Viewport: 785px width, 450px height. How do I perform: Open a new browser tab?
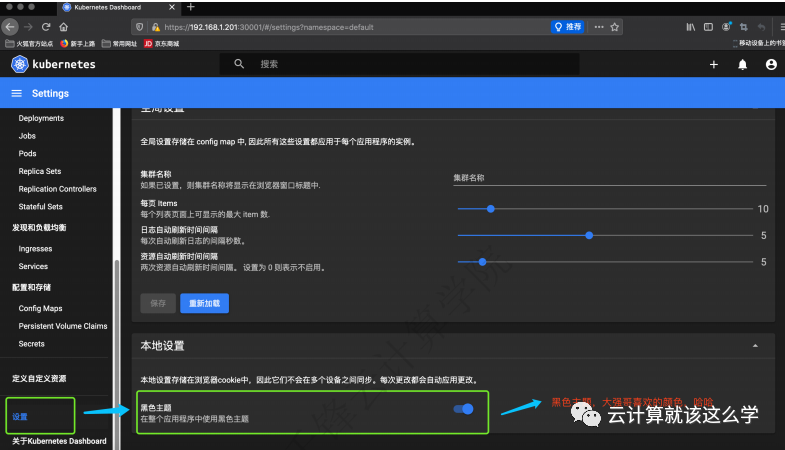pos(191,7)
